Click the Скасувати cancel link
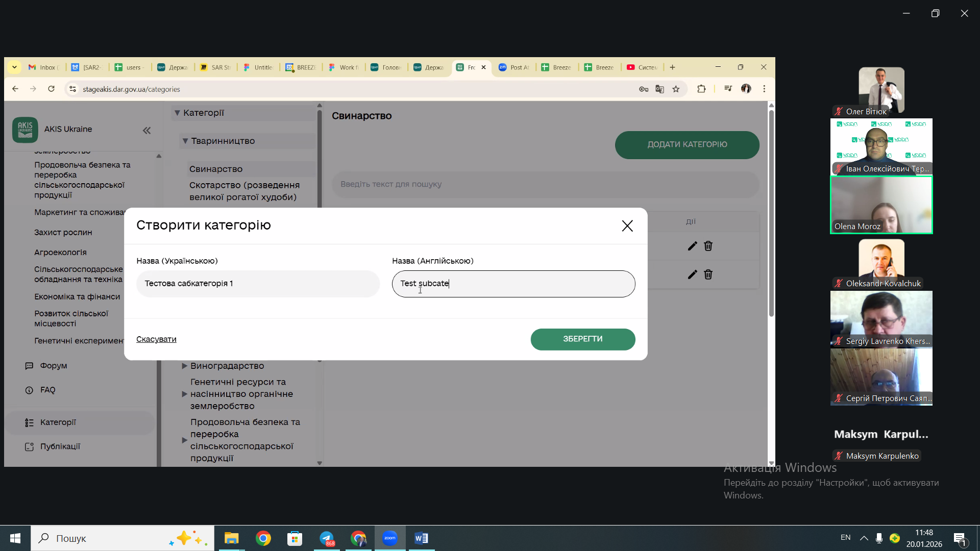980x551 pixels. (x=156, y=339)
